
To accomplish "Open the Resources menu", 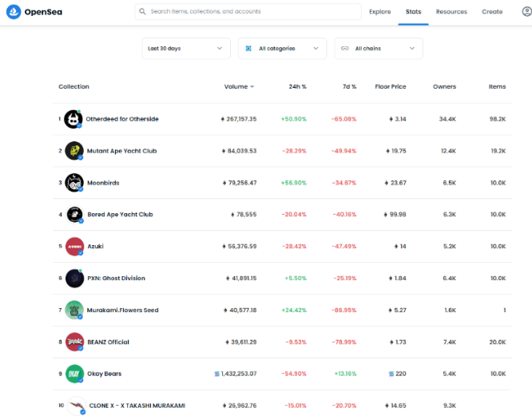I will pyautogui.click(x=451, y=12).
